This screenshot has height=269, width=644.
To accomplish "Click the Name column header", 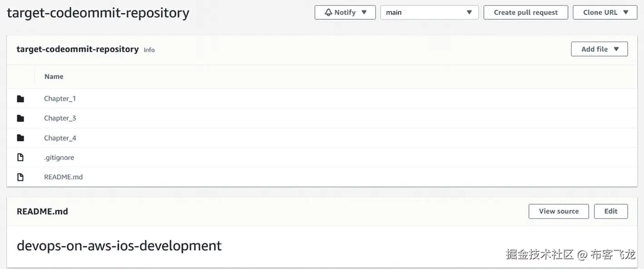I will tap(54, 77).
